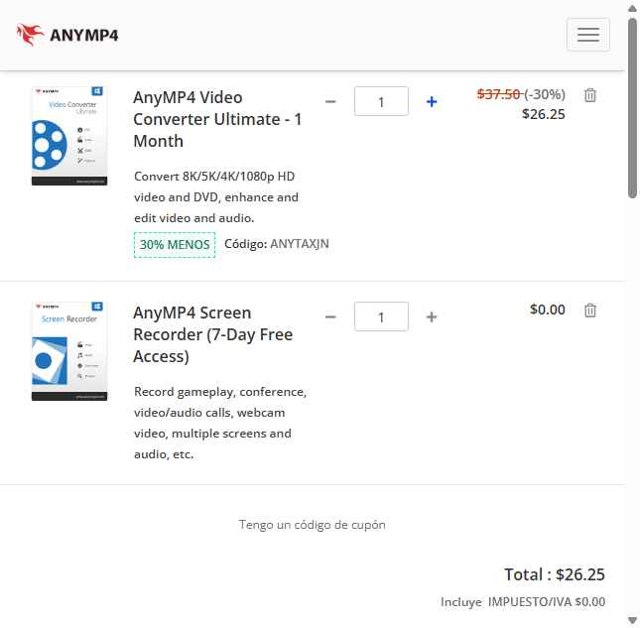Click the 30% MENOS coupon badge

[x=174, y=245]
